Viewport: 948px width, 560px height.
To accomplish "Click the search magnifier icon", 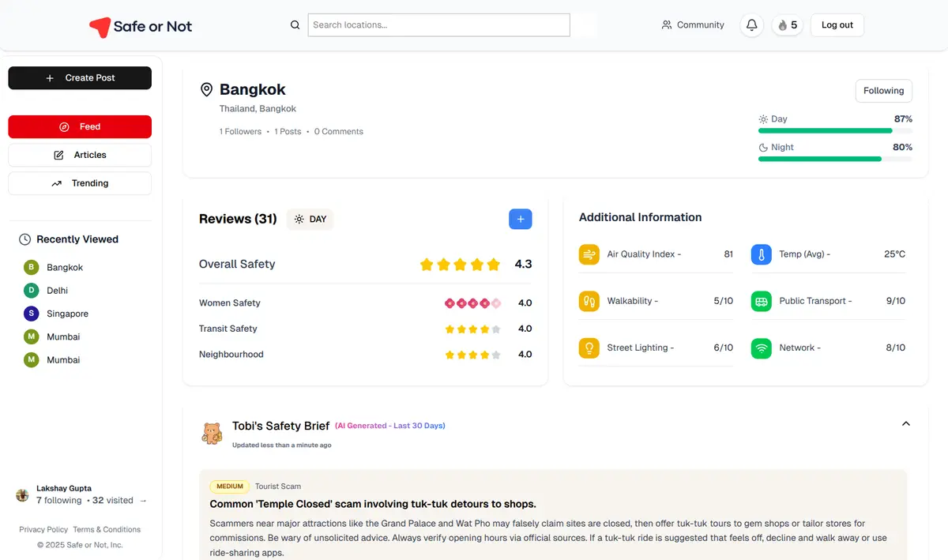I will coord(295,25).
